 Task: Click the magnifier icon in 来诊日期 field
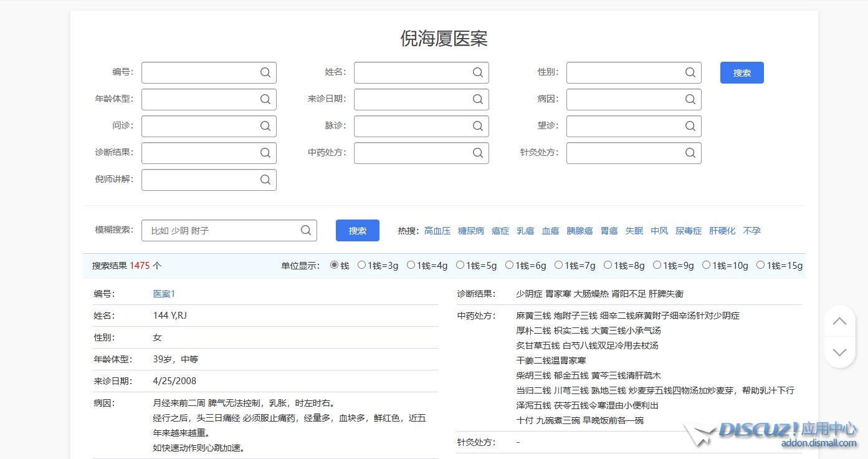coord(477,99)
